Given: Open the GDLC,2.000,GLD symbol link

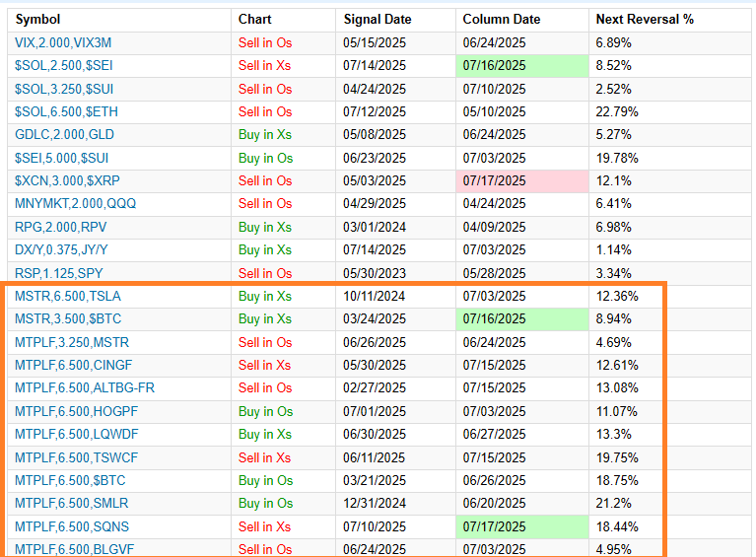Looking at the screenshot, I should (65, 134).
